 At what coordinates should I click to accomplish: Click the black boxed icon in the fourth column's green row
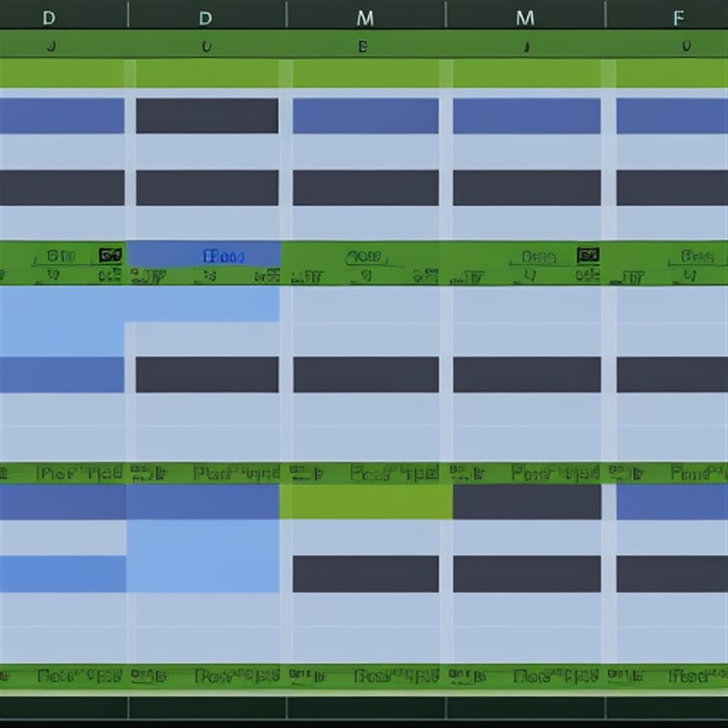pyautogui.click(x=587, y=255)
